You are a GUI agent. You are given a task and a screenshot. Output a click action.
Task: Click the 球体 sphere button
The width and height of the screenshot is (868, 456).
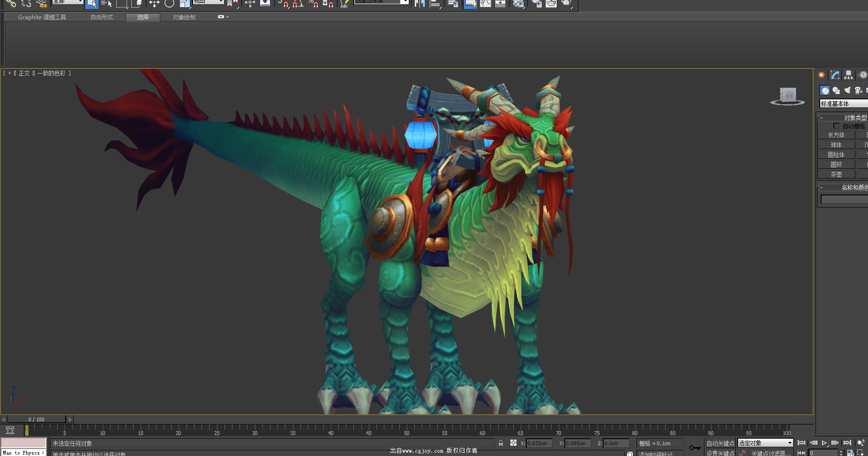tap(837, 145)
